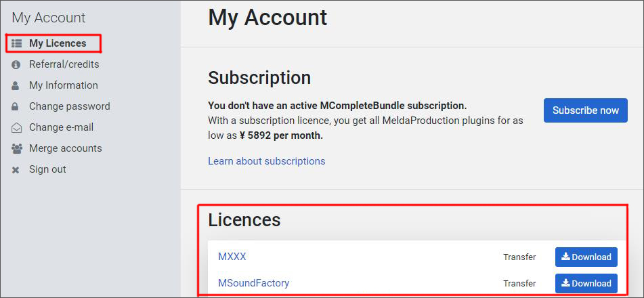Sign out from the sidebar
The image size is (644, 298).
pos(47,169)
